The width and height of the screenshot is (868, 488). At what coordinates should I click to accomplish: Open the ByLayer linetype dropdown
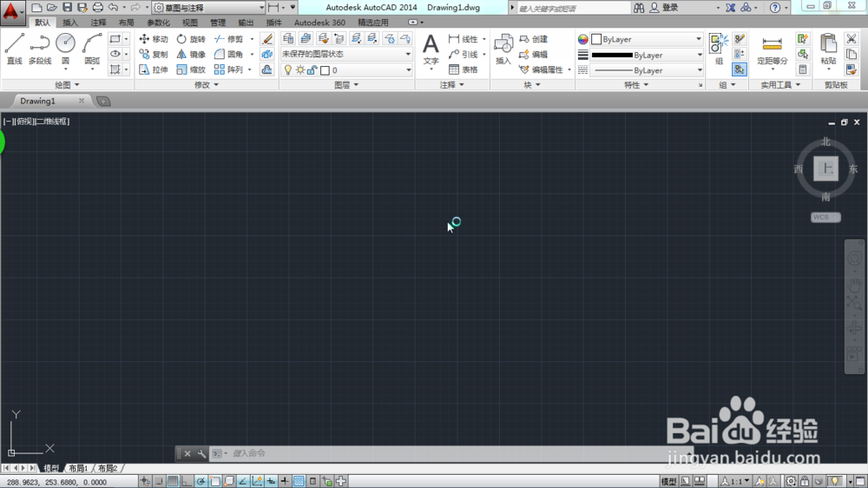click(647, 70)
